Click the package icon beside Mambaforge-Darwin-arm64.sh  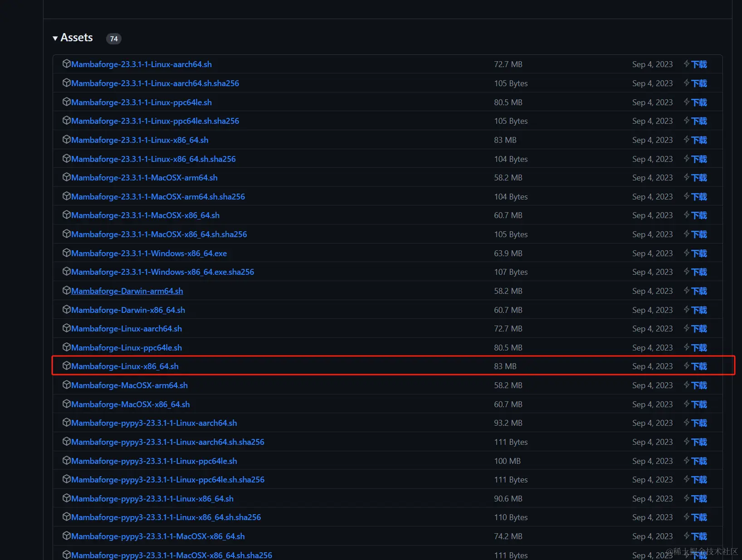click(66, 291)
